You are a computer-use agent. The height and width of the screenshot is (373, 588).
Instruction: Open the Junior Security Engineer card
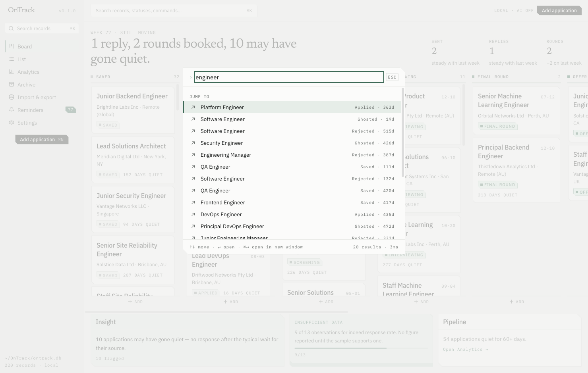(133, 210)
